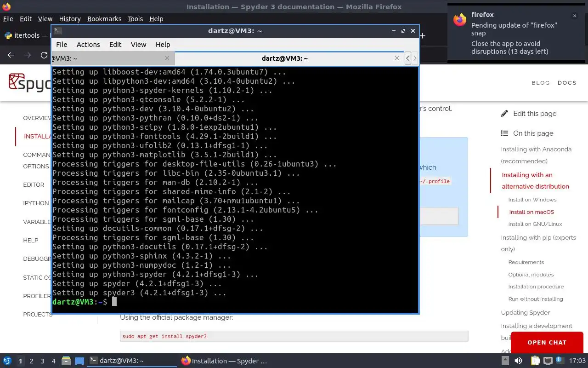
Task: Jump to the Optional modules section link
Action: [x=531, y=275]
